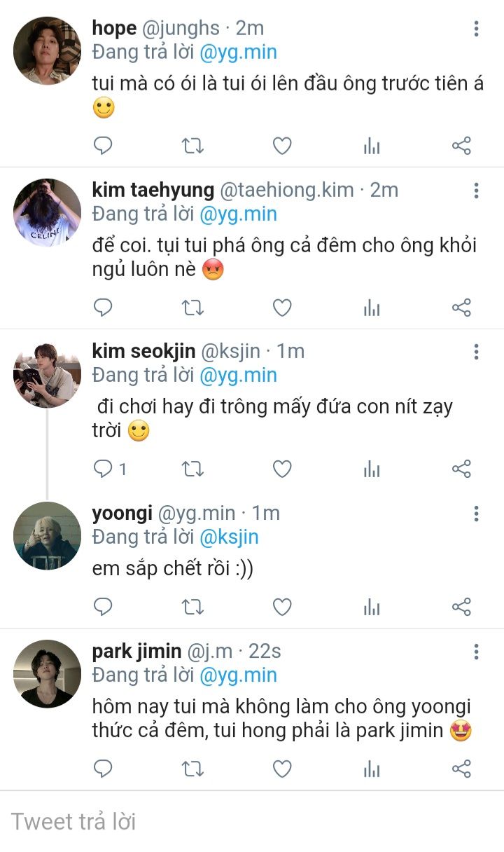
Task: Like kim seokjin's tweet
Action: [281, 469]
